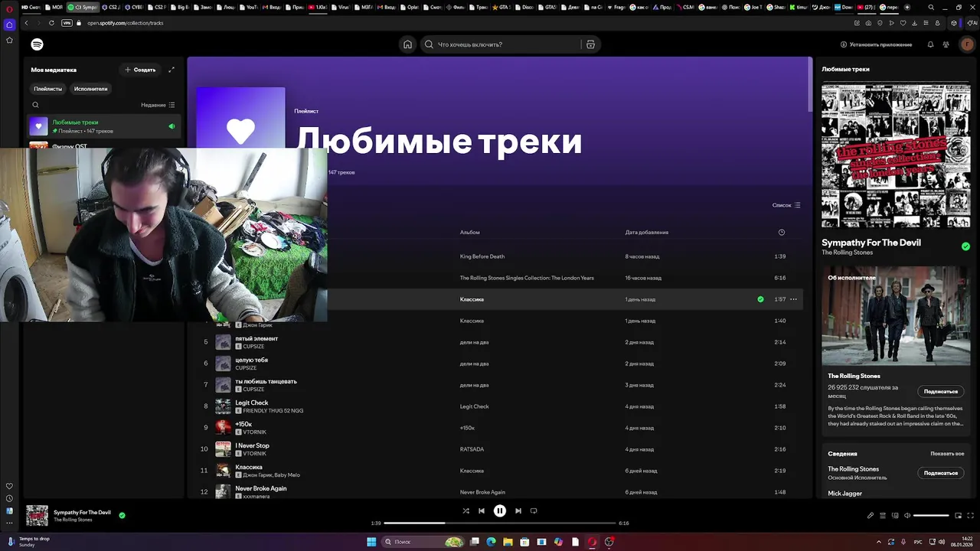Open the Любимые треки playlist in sidebar
This screenshot has height=551, width=980.
(x=104, y=126)
